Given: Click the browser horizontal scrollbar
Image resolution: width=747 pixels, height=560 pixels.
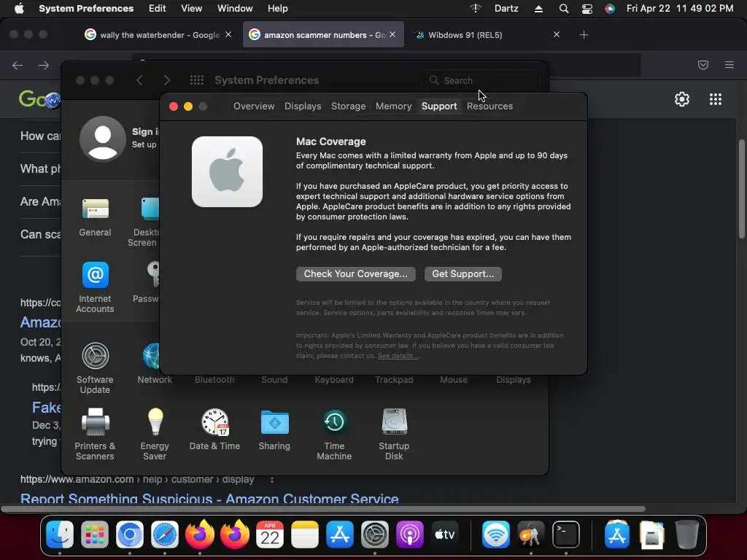Looking at the screenshot, I should pos(323,508).
